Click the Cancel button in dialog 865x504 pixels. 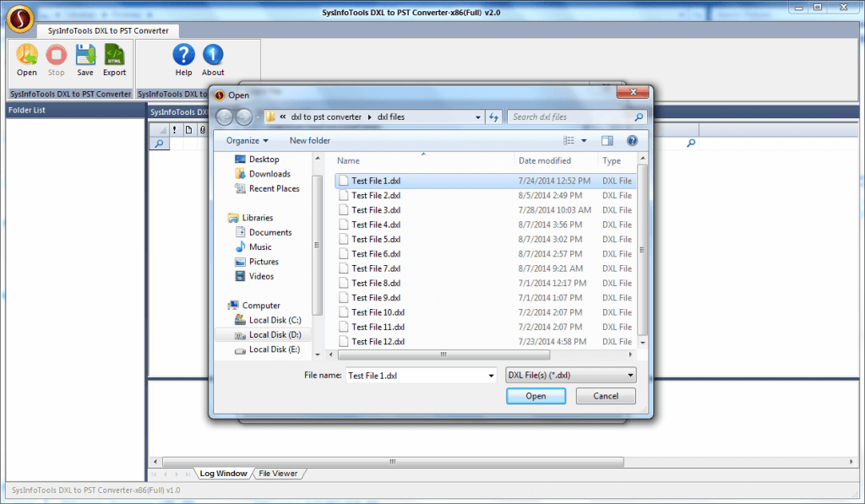(x=606, y=396)
